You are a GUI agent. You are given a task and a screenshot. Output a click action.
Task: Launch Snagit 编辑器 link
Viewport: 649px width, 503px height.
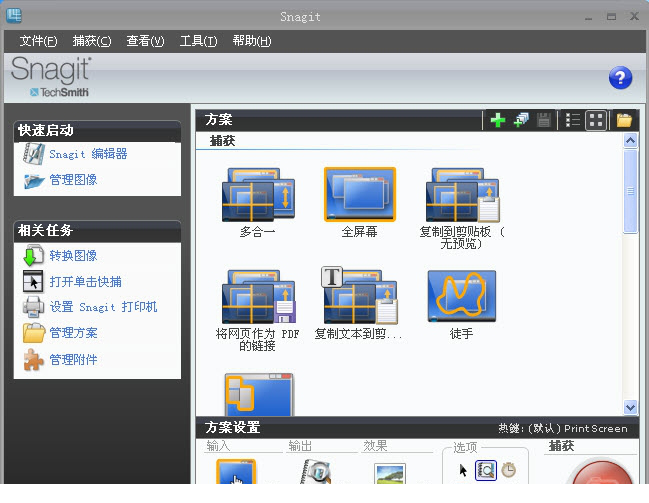point(88,154)
